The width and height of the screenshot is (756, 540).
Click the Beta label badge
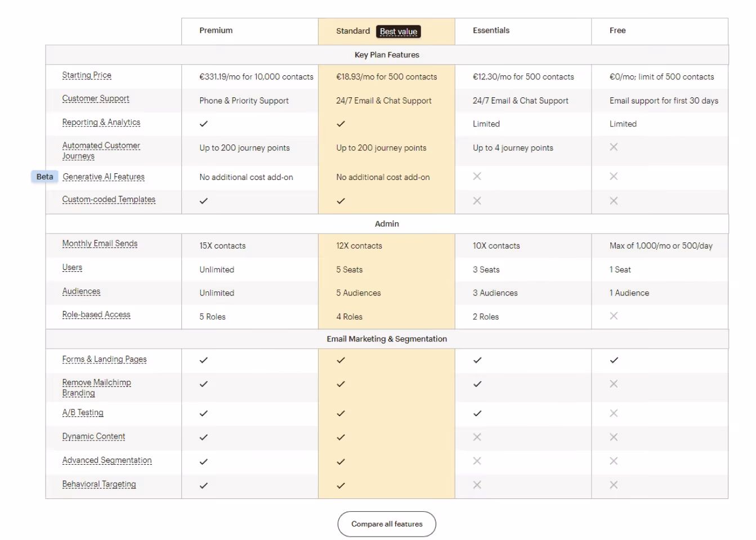pos(44,177)
